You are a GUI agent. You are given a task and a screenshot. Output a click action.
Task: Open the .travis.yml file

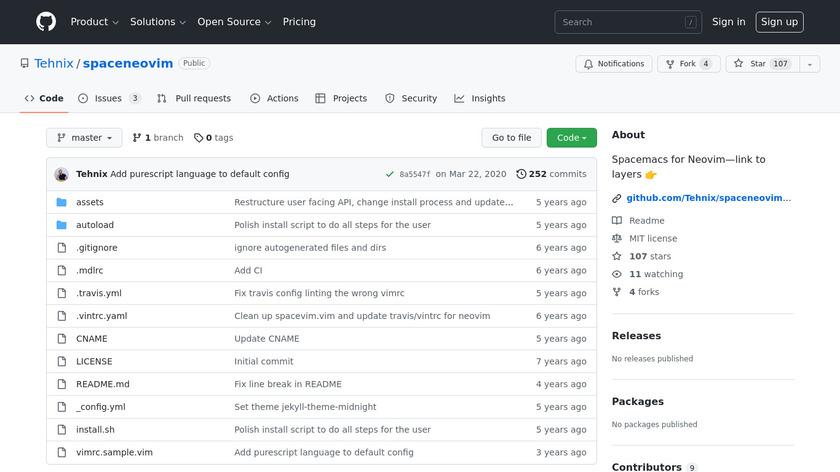click(99, 293)
